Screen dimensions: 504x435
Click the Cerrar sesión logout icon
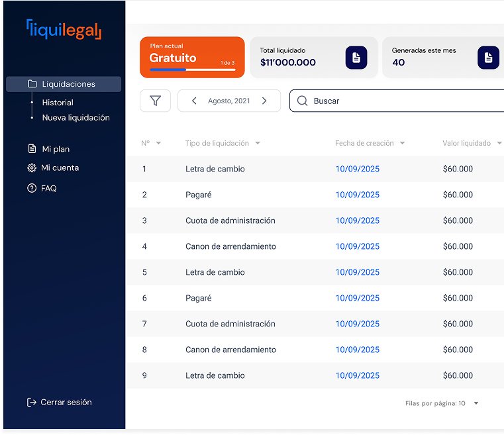[32, 403]
